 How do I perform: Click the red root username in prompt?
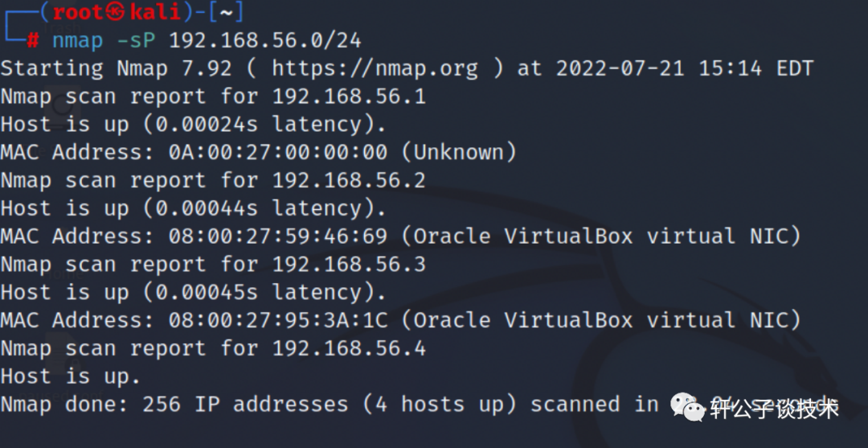click(78, 12)
